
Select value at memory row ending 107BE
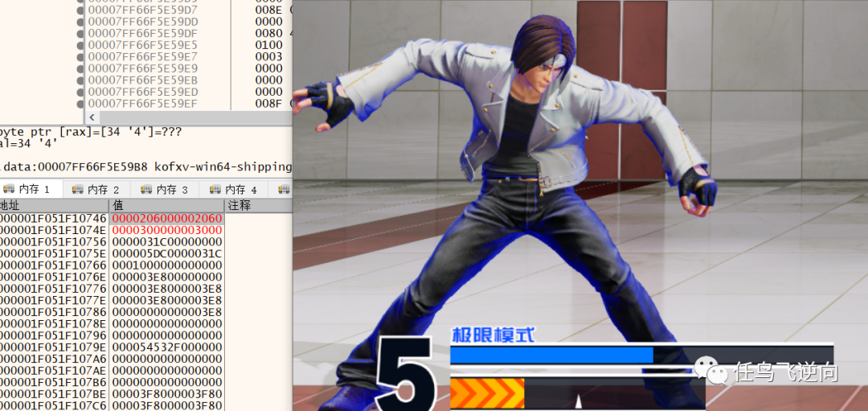[167, 394]
